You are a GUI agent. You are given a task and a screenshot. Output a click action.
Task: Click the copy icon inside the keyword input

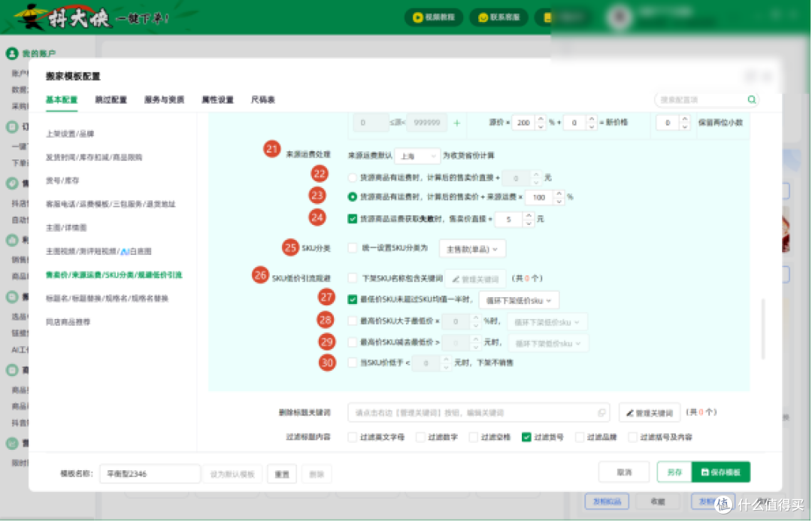coord(601,413)
